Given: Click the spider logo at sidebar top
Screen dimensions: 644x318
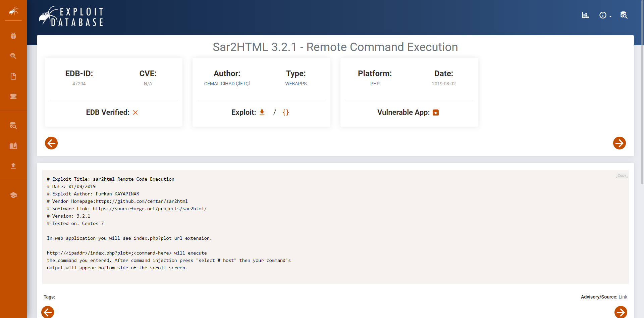Looking at the screenshot, I should [13, 11].
